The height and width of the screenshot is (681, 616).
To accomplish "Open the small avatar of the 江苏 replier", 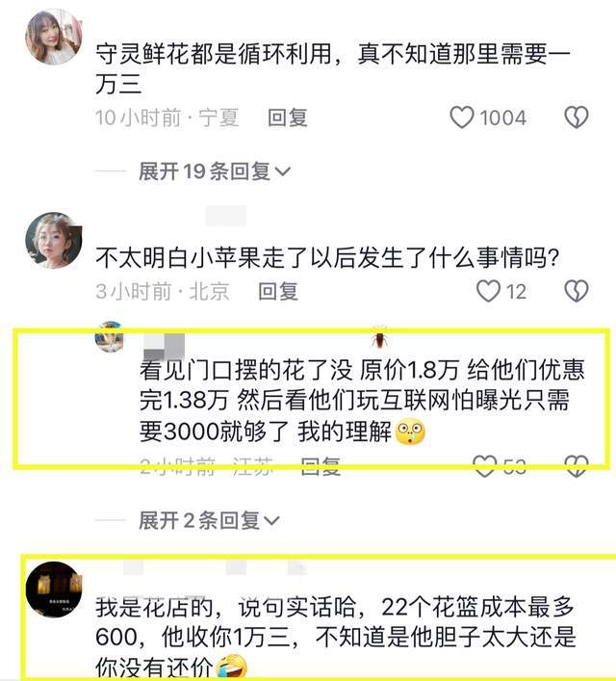I will 110,337.
